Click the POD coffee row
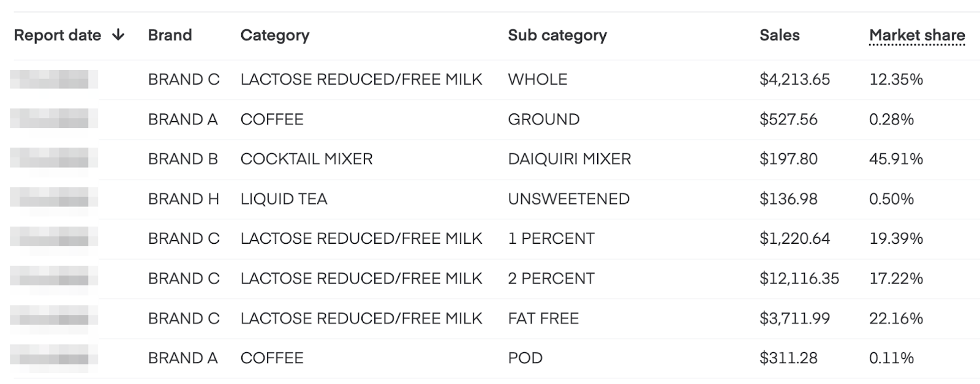980x384 pixels. pyautogui.click(x=490, y=358)
